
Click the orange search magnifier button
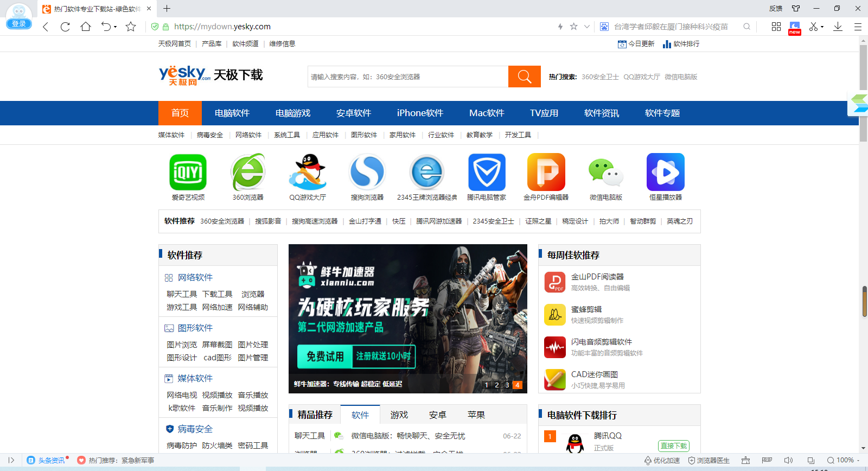click(525, 77)
